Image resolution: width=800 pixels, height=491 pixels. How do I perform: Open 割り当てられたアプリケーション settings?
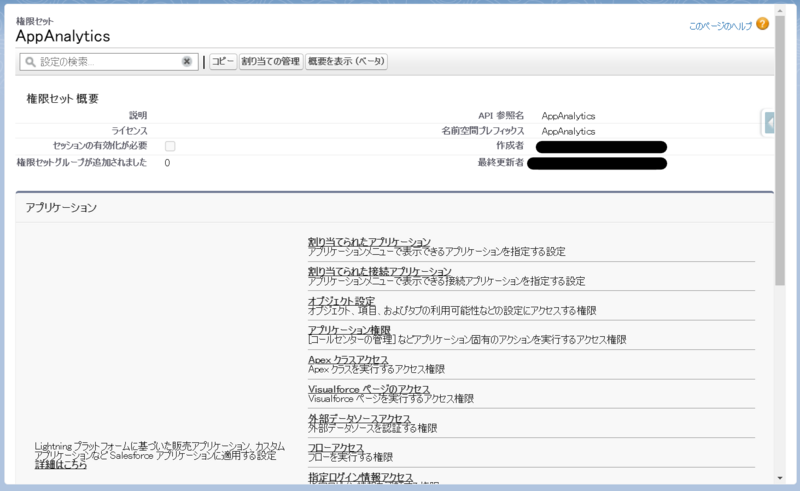click(x=369, y=241)
